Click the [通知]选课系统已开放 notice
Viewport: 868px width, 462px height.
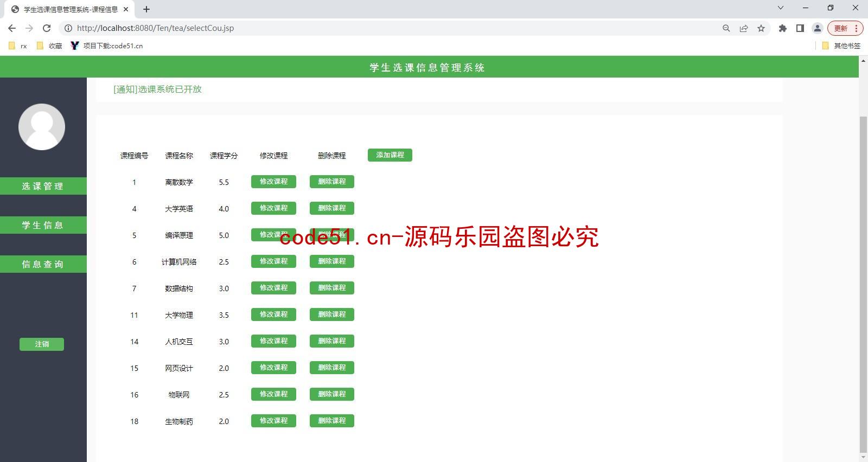point(157,89)
